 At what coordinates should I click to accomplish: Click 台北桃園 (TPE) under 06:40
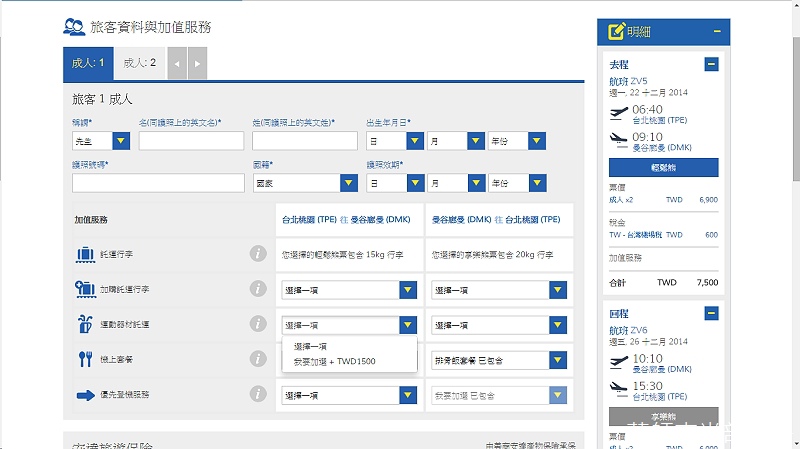(x=660, y=120)
